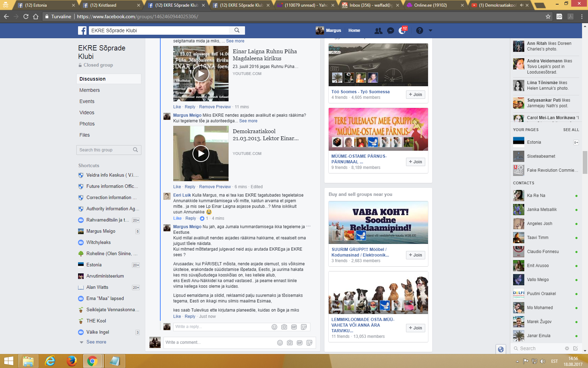Viewport: 588px width, 368px height.
Task: Join the SUURIM GRUPP Mööbel group
Action: point(416,255)
